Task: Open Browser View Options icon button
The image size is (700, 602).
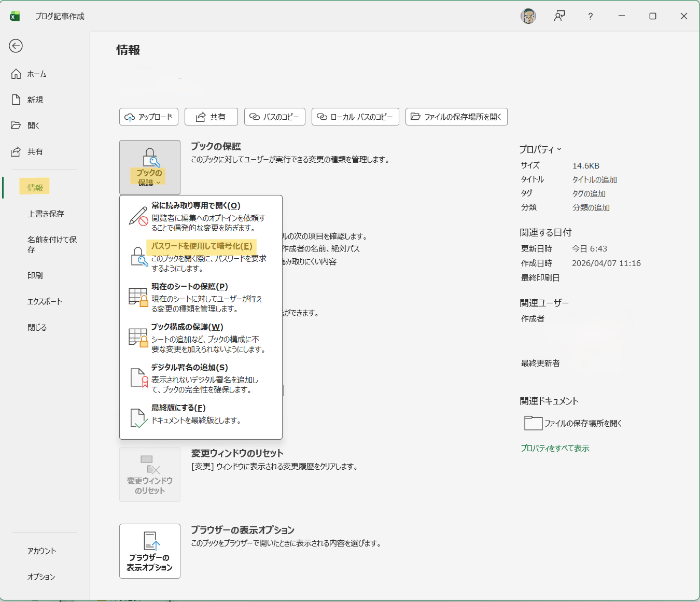Action: (x=150, y=551)
